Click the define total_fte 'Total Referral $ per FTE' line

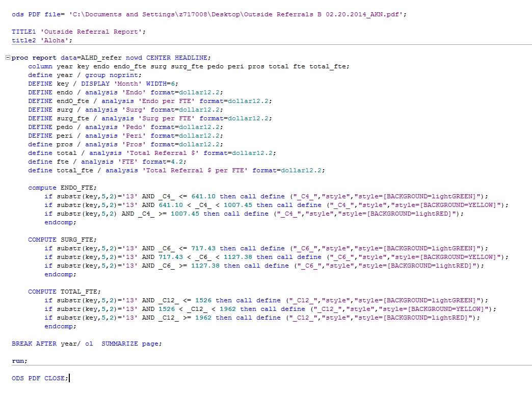(176, 170)
